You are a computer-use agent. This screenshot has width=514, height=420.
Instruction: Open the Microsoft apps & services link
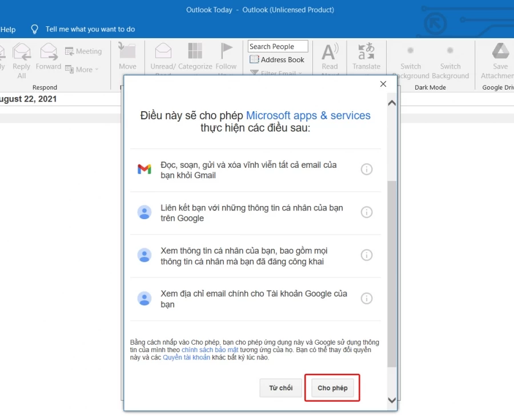point(308,115)
